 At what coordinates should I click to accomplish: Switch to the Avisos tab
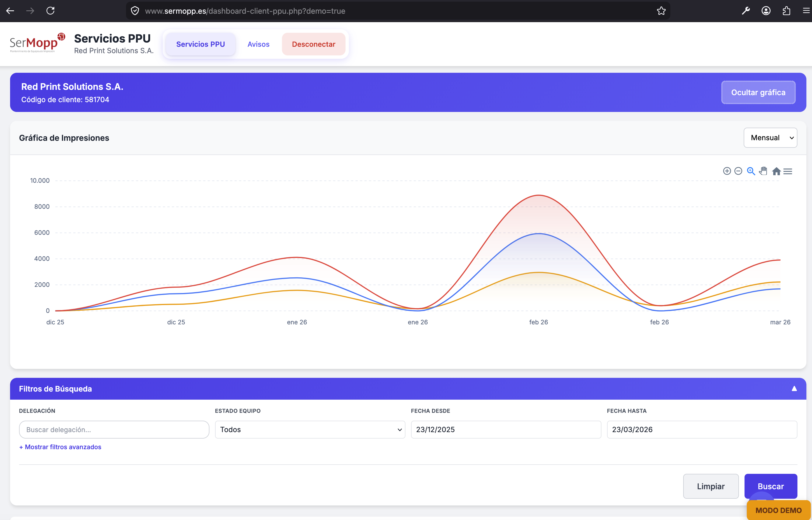click(258, 44)
